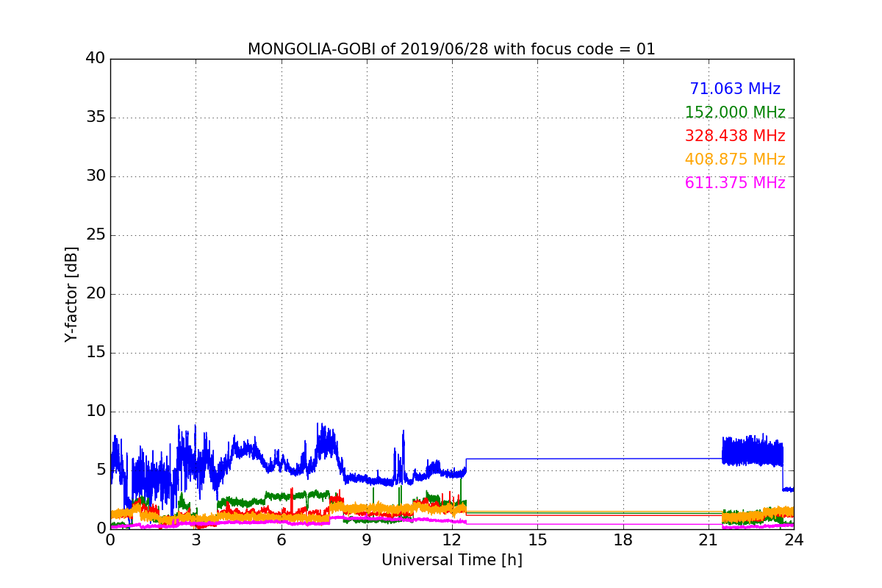Click the 'Universal Time [h]' axis label
This screenshot has width=882, height=588.
452,560
